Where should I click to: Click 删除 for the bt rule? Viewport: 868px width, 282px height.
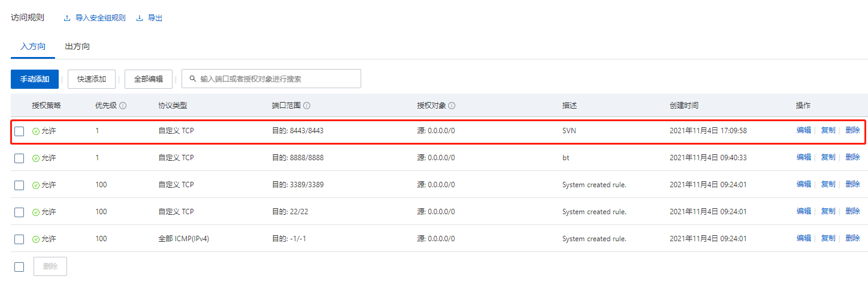tap(852, 157)
